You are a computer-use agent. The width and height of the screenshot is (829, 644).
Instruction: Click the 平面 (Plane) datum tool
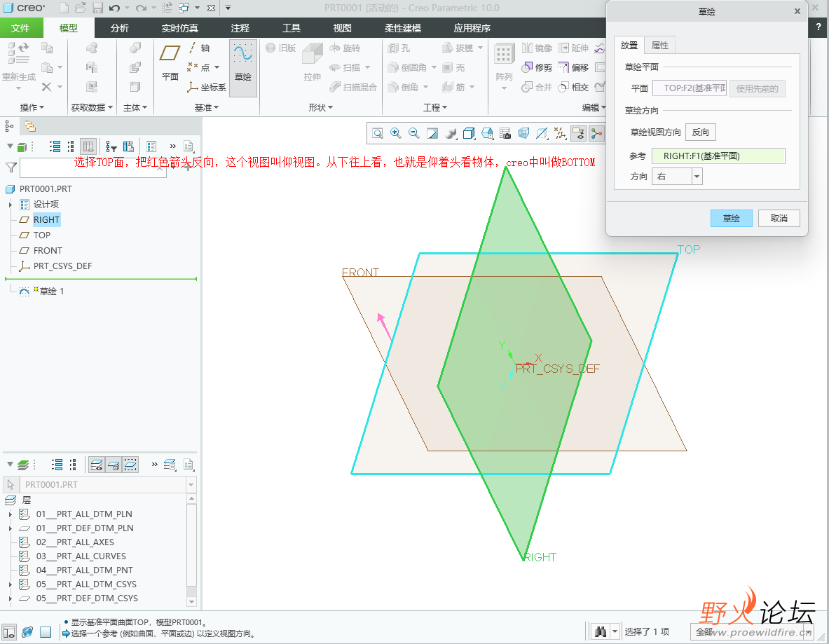(x=170, y=62)
